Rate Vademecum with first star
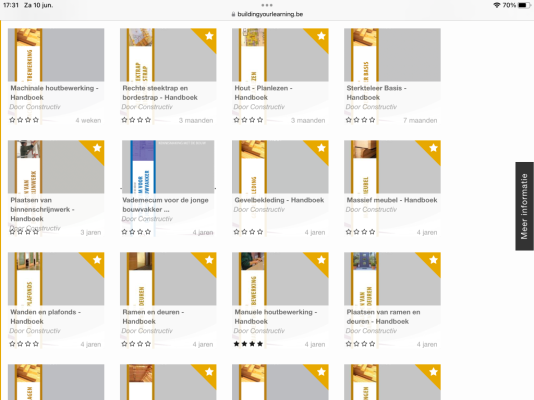534x400 pixels. [124, 232]
